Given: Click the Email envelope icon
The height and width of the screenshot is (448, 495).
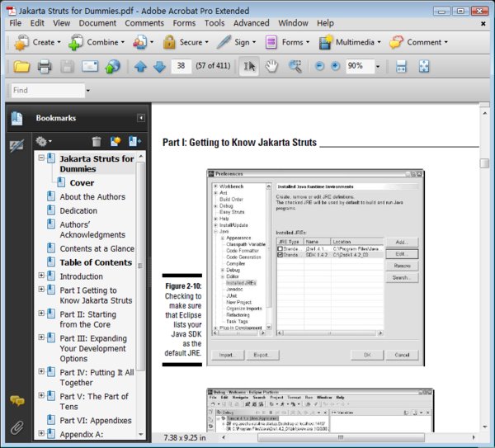Looking at the screenshot, I should 90,66.
